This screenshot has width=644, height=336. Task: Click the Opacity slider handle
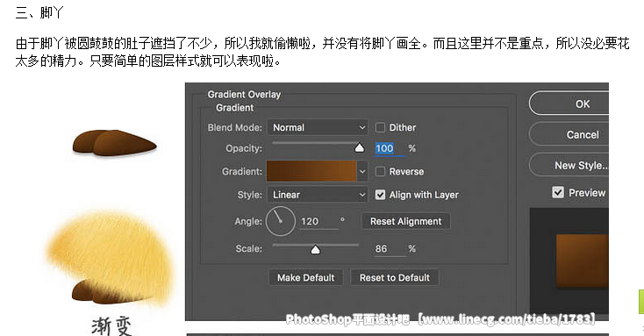(x=360, y=147)
